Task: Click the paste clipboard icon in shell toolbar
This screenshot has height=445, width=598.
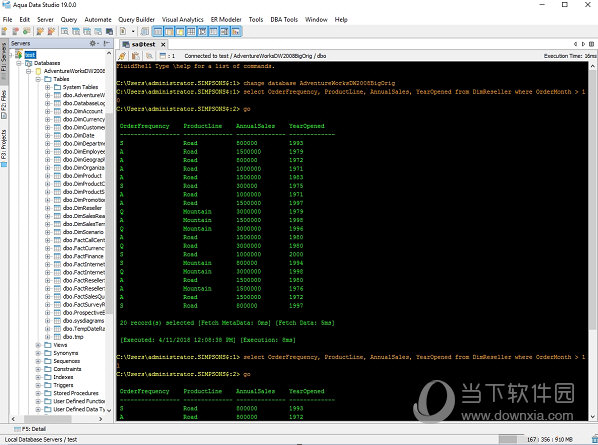Action: [135, 56]
